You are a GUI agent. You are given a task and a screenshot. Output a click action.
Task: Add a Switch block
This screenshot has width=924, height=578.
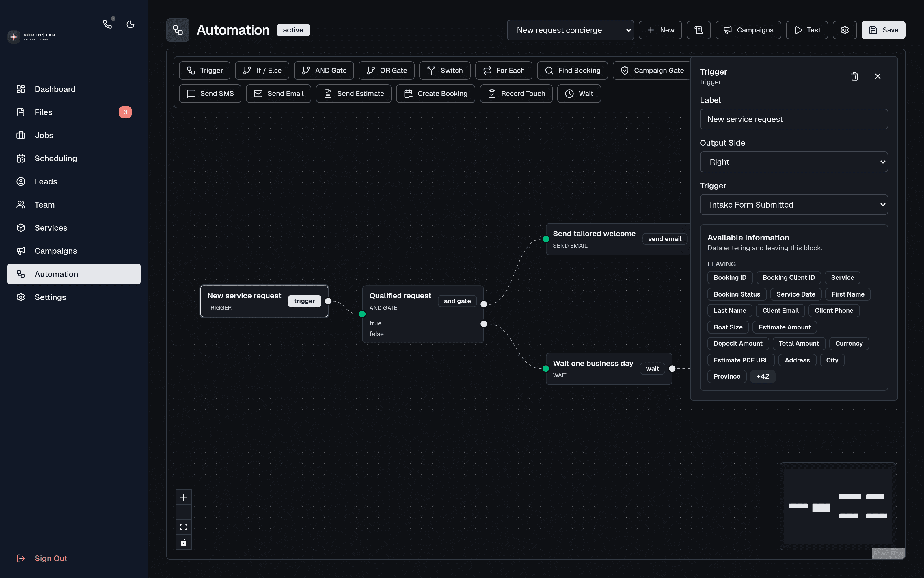(x=445, y=70)
